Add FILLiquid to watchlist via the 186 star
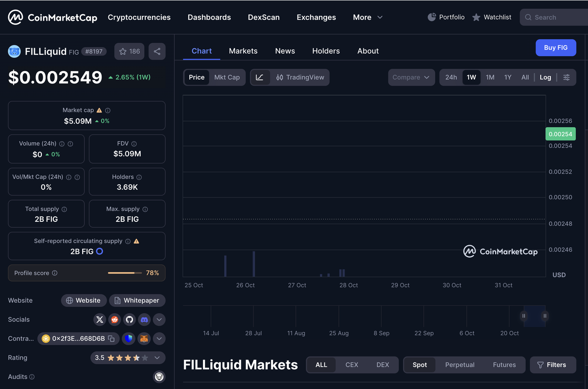The height and width of the screenshot is (389, 588). (x=130, y=51)
